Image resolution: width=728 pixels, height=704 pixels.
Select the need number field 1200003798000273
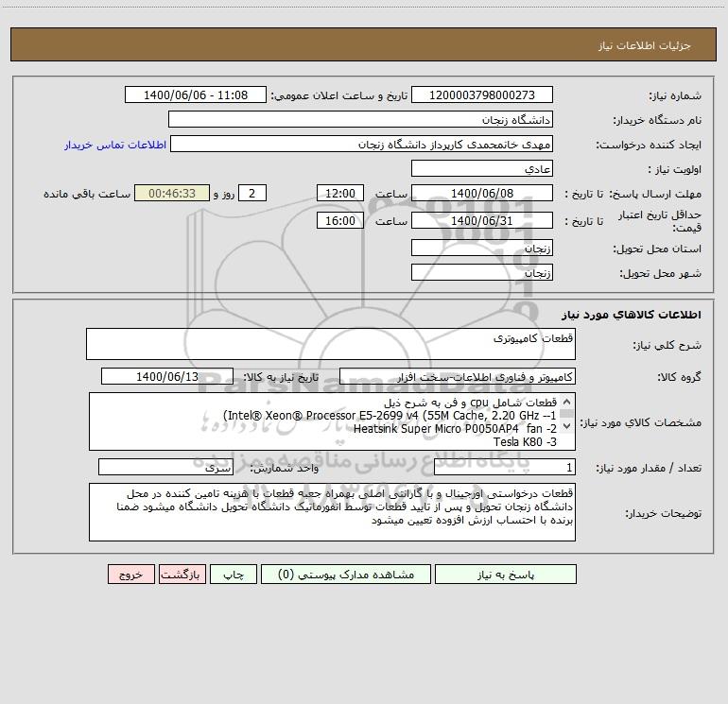click(482, 94)
